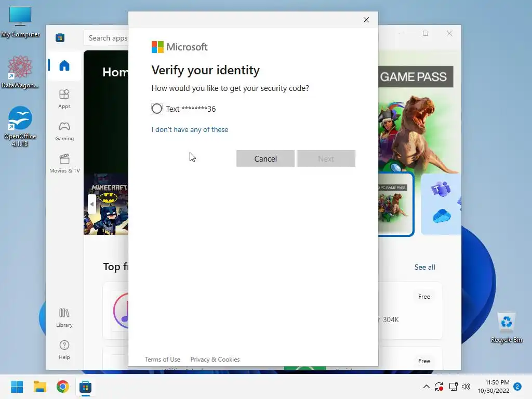Open Movies & TV in Store sidebar
The width and height of the screenshot is (532, 399).
(x=64, y=164)
